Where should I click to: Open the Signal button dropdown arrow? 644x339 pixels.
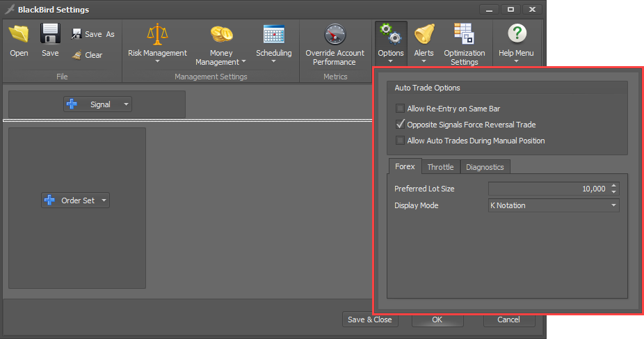click(126, 104)
